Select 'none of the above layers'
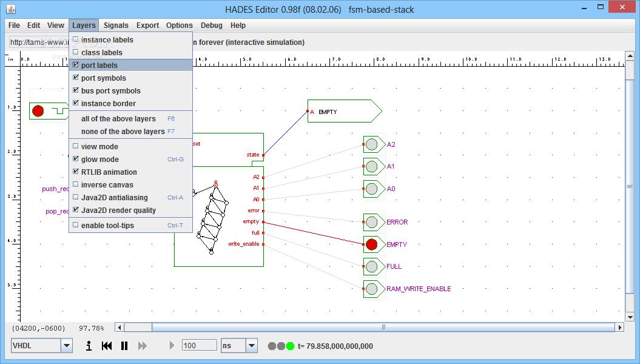The image size is (640, 364). [x=130, y=132]
